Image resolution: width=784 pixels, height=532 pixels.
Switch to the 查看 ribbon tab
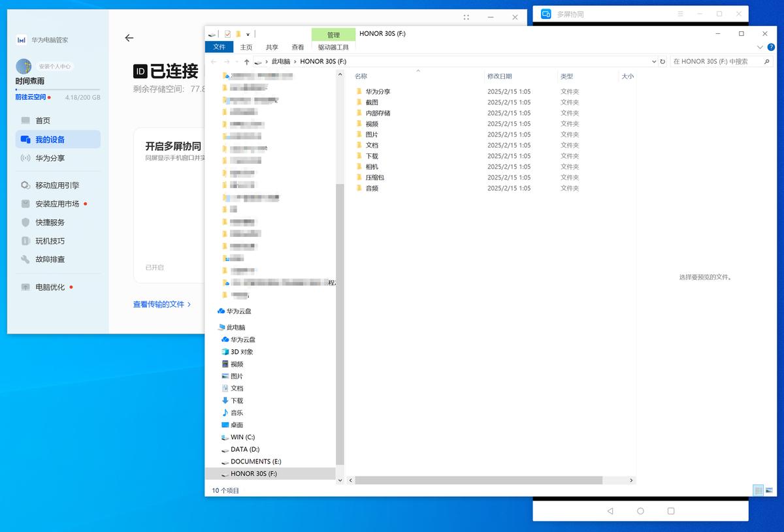pyautogui.click(x=298, y=47)
